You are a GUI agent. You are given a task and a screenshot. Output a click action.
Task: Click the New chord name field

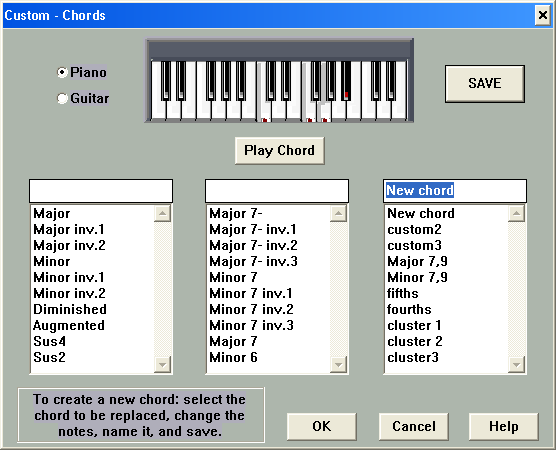(455, 191)
